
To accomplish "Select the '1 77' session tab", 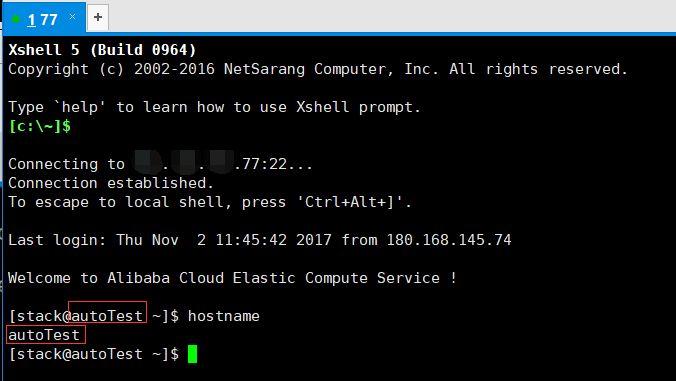I will [x=44, y=18].
